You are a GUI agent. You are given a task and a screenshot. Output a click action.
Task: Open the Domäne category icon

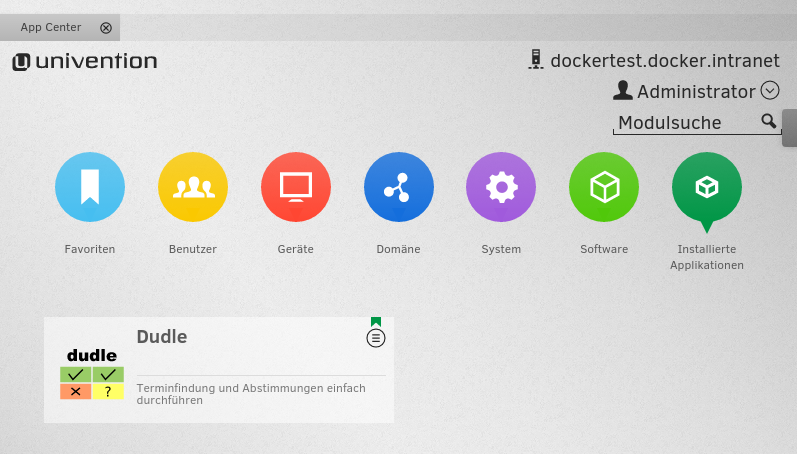pyautogui.click(x=399, y=187)
